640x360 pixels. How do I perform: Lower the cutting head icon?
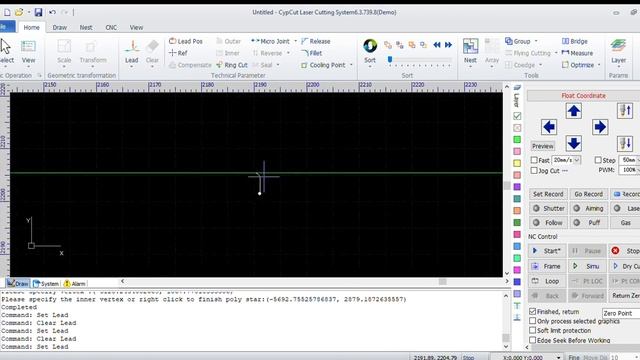pyautogui.click(x=625, y=143)
